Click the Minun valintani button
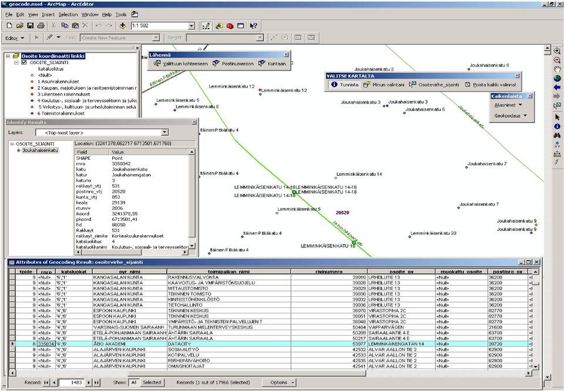This screenshot has width=564, height=392. [384, 85]
